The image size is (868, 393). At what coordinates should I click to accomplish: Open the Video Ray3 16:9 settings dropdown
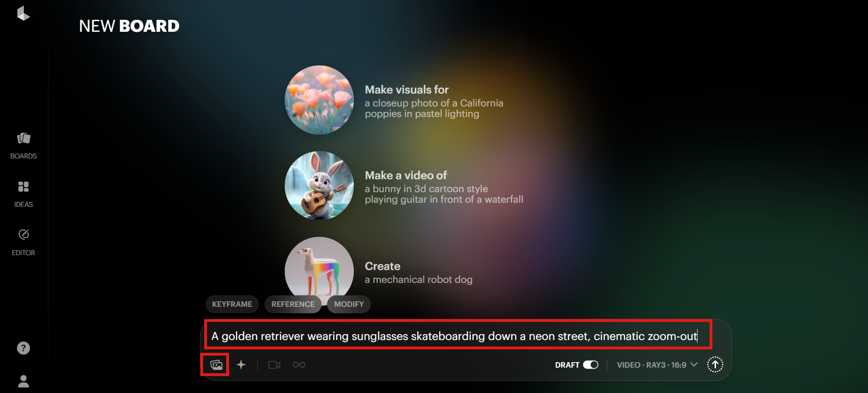(x=657, y=365)
